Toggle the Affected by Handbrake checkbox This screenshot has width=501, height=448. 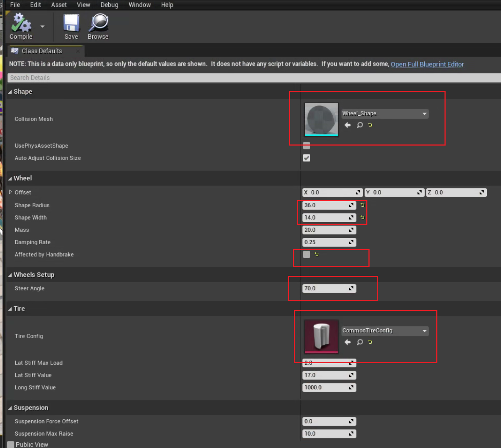(x=306, y=255)
